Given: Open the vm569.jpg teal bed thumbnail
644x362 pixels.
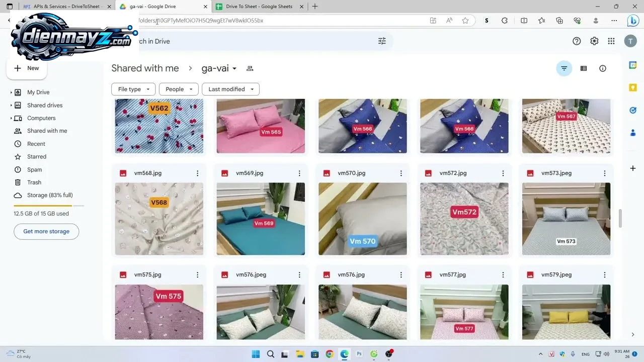Looking at the screenshot, I should [x=261, y=219].
